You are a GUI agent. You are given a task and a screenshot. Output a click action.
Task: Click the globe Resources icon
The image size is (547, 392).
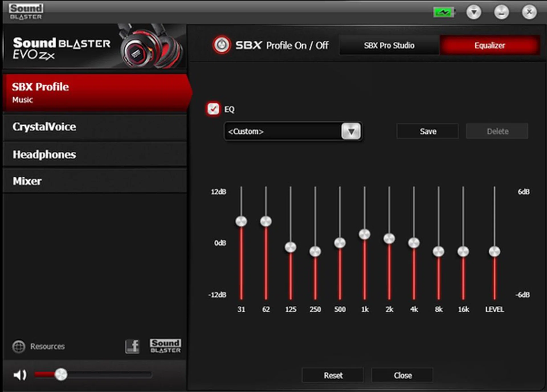(19, 346)
